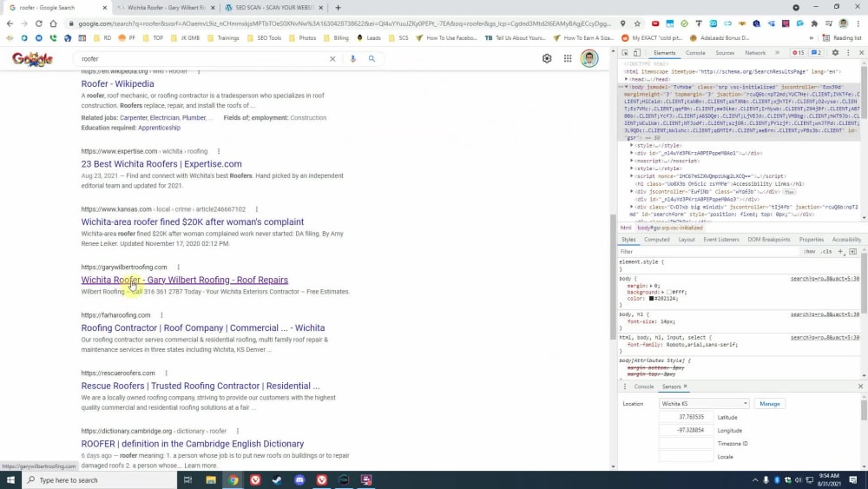This screenshot has width=868, height=489.
Task: Open the Computed styles tab
Action: (656, 239)
